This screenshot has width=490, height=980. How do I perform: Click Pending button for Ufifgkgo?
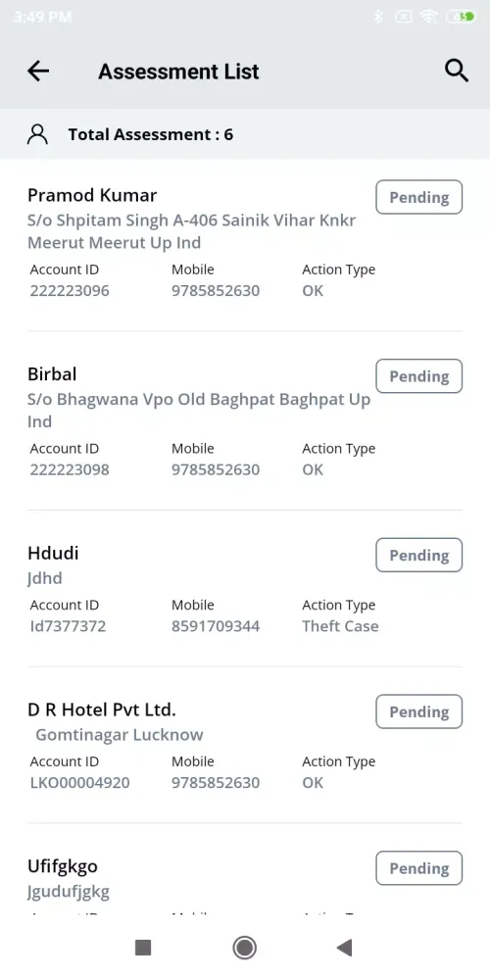pos(418,868)
